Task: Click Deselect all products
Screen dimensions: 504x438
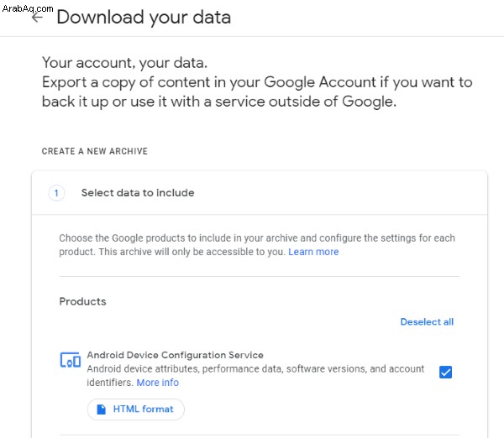Action: (427, 321)
